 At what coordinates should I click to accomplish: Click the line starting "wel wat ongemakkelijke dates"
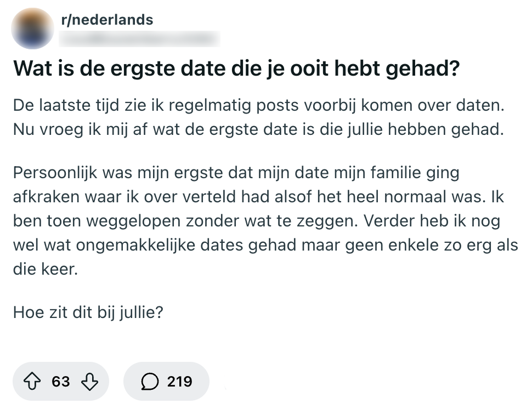[265, 244]
